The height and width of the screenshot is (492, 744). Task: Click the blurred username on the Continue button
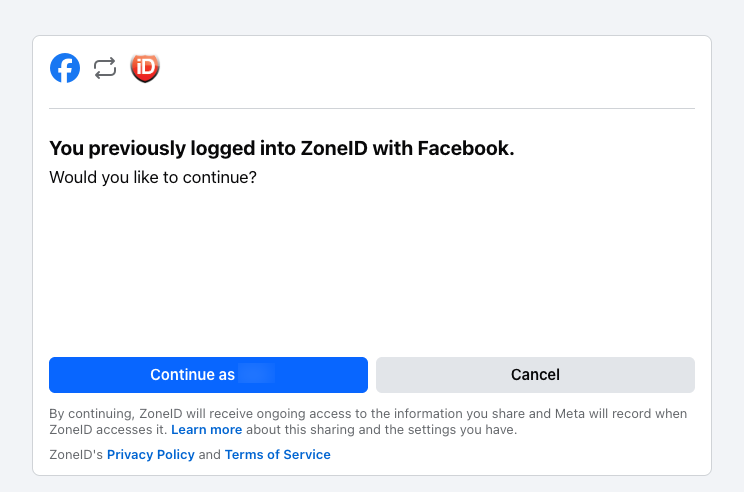point(256,375)
